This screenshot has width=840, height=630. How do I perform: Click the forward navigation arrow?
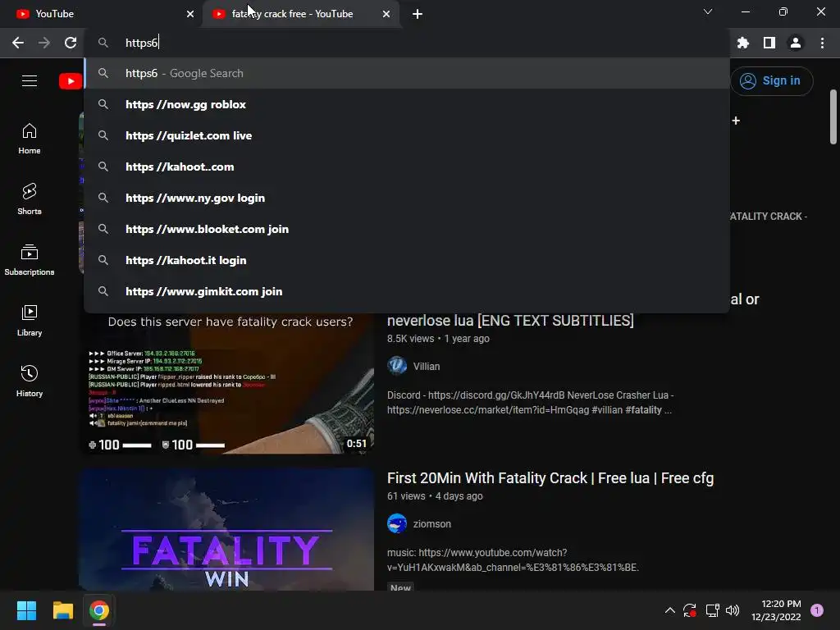point(44,43)
